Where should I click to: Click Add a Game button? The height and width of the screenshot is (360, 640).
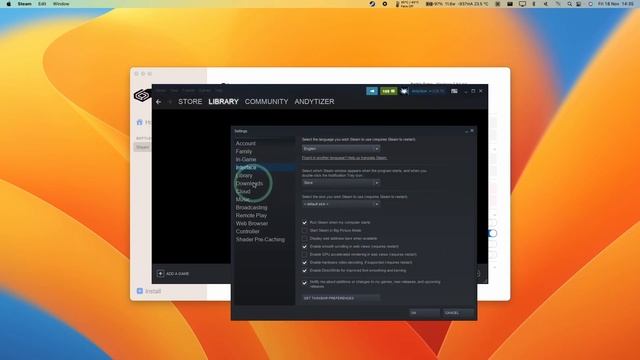[x=173, y=273]
